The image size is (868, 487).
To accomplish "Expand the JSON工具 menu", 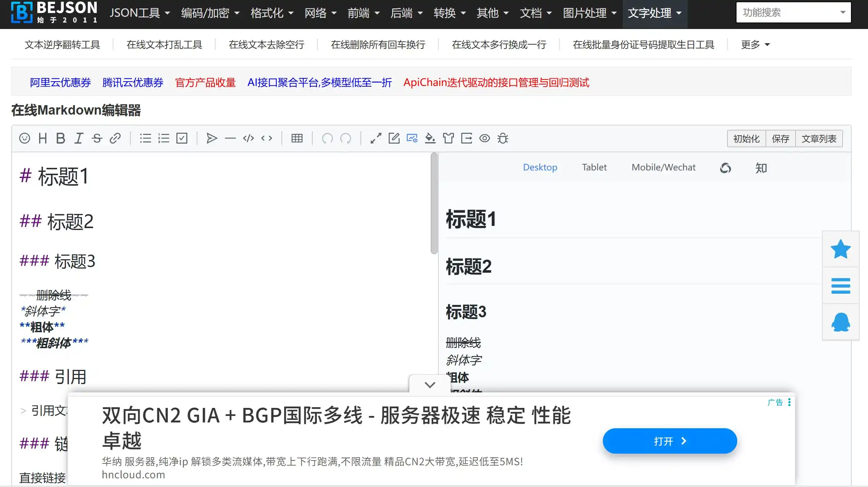I will tap(140, 13).
